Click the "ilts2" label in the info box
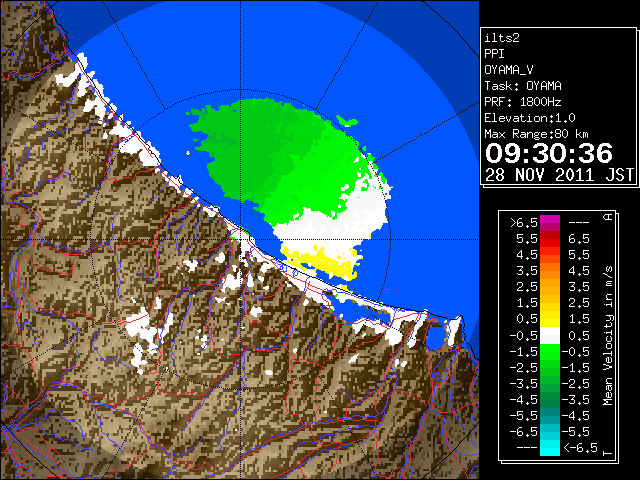640x480 pixels. pos(502,38)
